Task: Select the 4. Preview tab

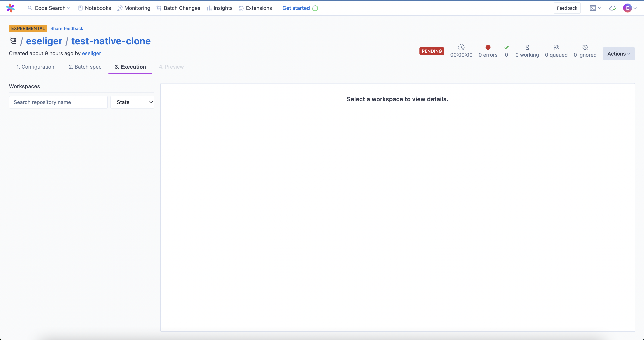Action: (171, 67)
